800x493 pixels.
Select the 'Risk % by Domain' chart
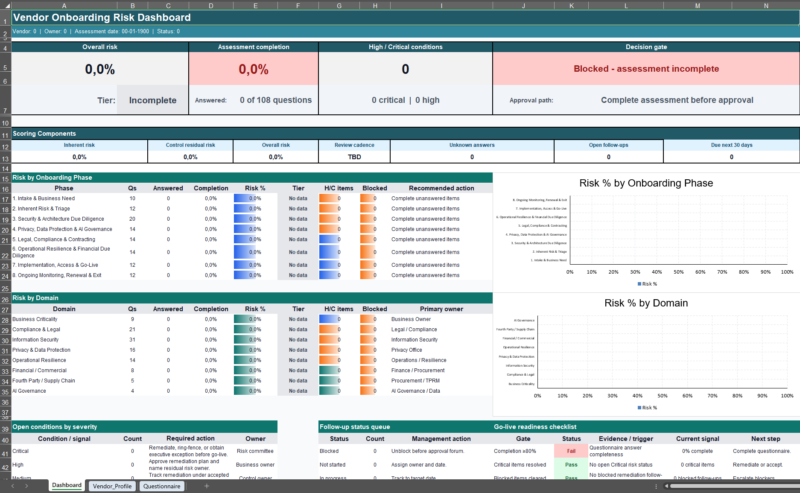coord(646,355)
